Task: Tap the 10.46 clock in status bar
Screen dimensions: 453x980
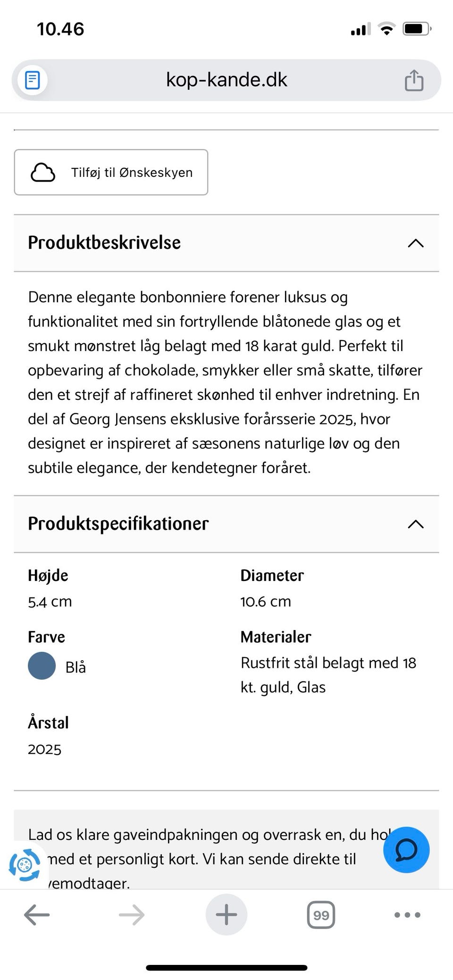Action: (x=60, y=29)
